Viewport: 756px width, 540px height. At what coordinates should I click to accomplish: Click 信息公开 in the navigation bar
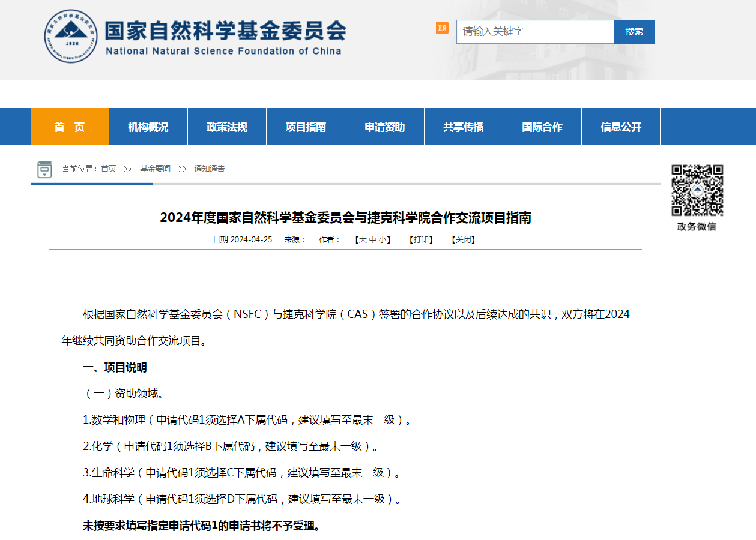(x=621, y=127)
